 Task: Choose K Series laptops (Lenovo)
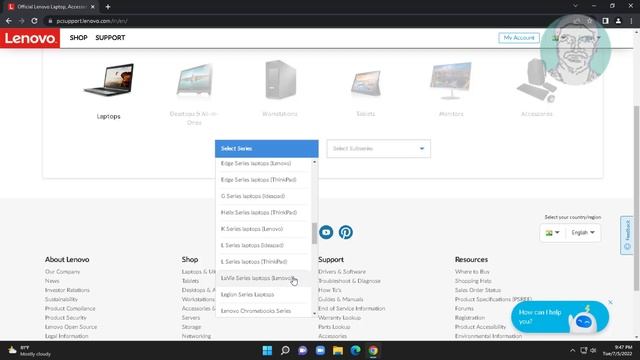coord(264,229)
